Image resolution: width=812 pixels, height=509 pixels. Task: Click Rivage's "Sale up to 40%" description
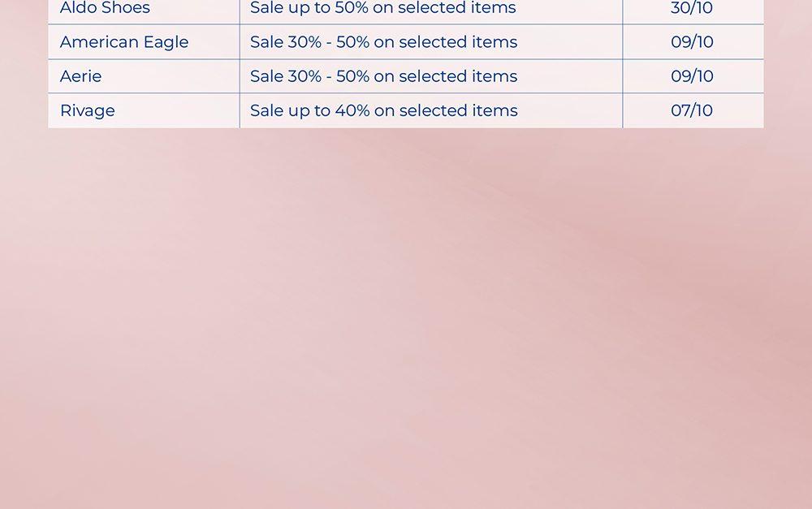[x=383, y=110]
